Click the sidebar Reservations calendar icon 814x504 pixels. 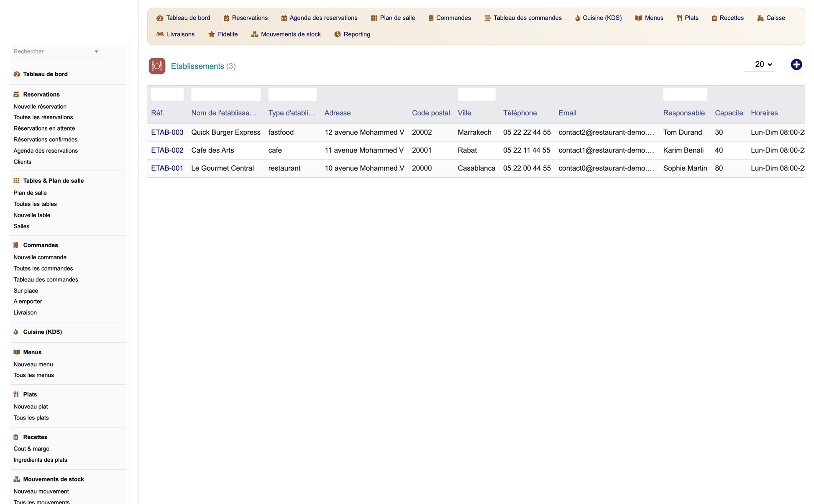[16, 95]
